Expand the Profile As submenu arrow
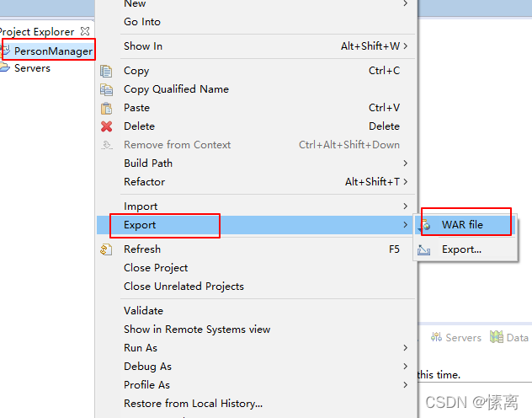Screen dimensions: 532x418 [x=406, y=385]
